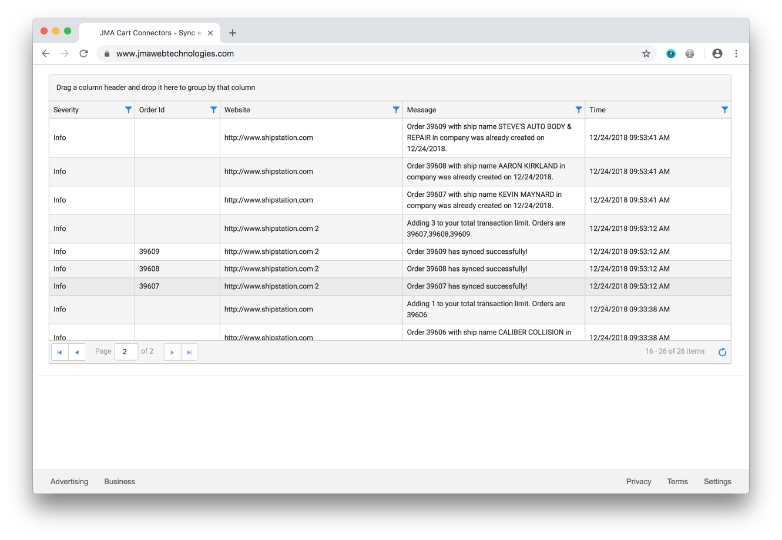Sort by the Order Id column header
This screenshot has width=782, height=540.
pyautogui.click(x=152, y=110)
